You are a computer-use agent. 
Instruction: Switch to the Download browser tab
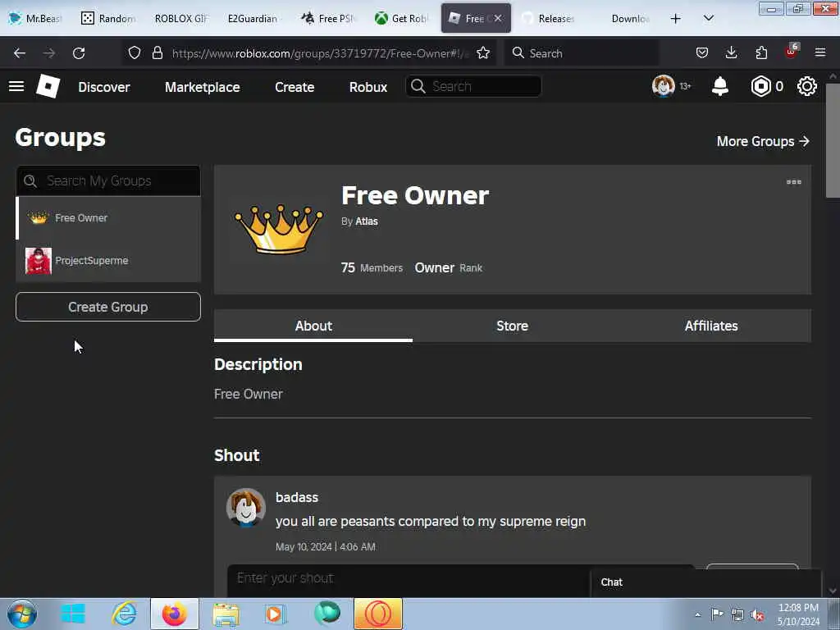[622, 18]
